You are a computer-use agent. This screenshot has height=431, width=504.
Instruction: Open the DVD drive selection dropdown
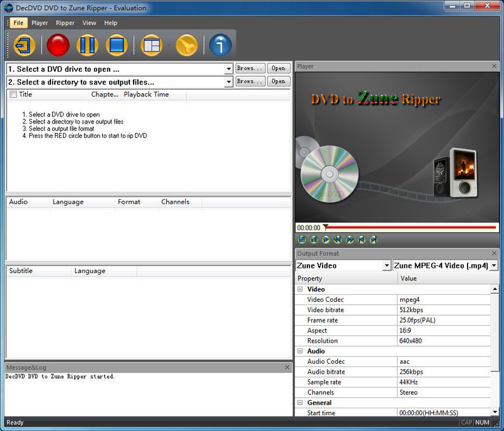(x=228, y=69)
